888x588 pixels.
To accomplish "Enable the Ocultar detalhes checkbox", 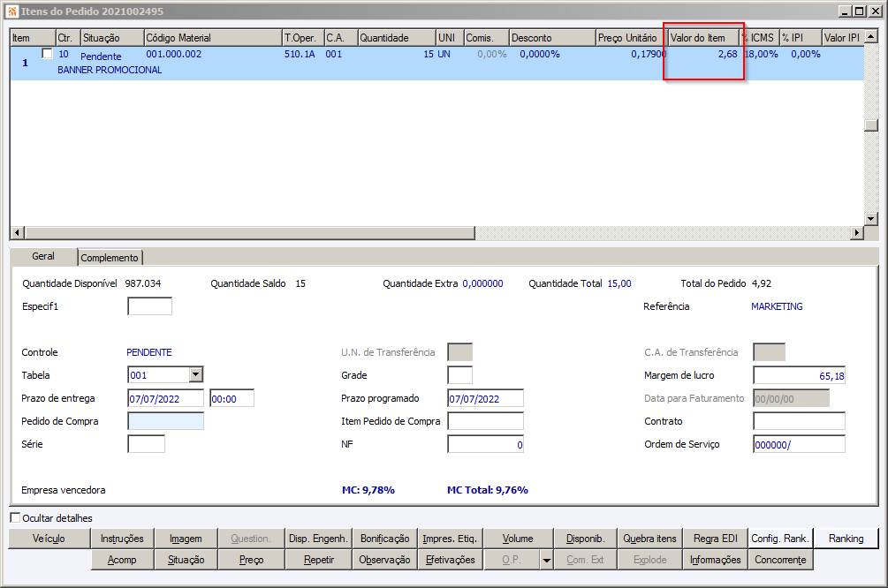I will tap(15, 518).
